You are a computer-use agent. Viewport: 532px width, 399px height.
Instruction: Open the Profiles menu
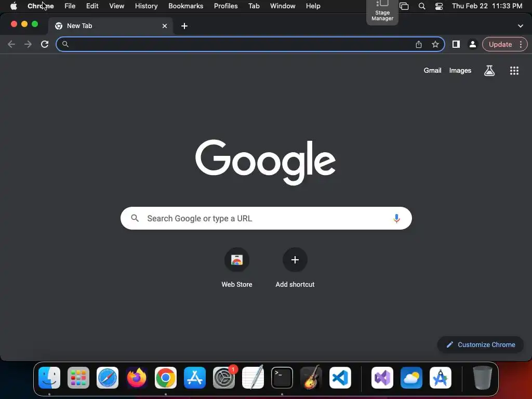pos(225,6)
